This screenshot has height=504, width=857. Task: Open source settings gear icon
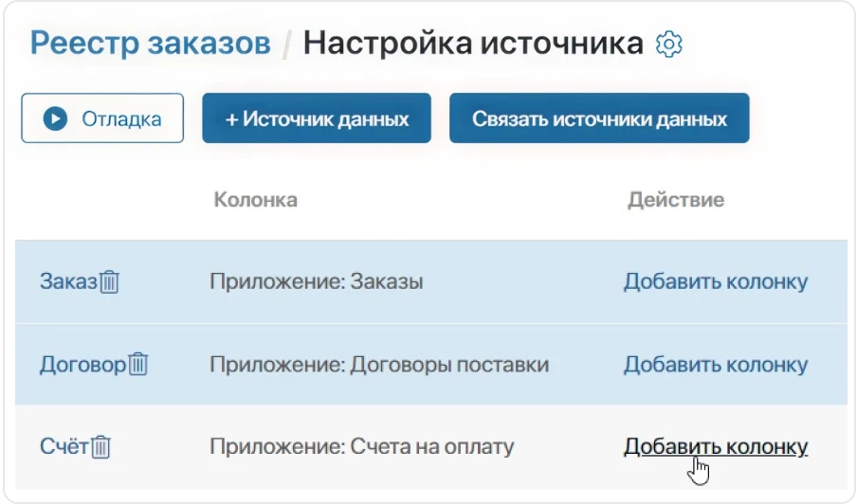[669, 44]
